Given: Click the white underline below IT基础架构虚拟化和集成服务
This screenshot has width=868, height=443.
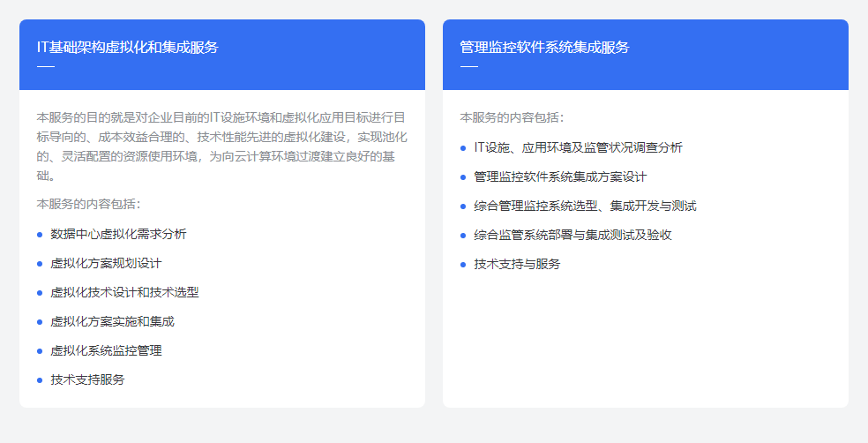Looking at the screenshot, I should (x=46, y=66).
